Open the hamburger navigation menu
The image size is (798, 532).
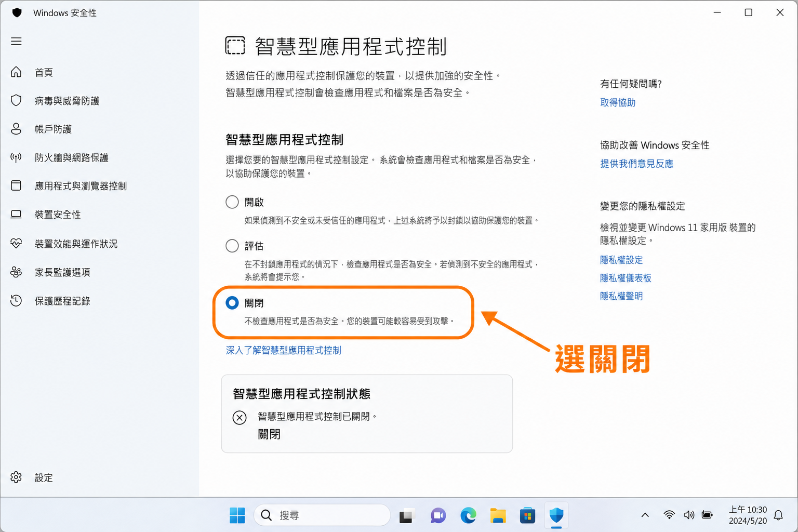[16, 41]
